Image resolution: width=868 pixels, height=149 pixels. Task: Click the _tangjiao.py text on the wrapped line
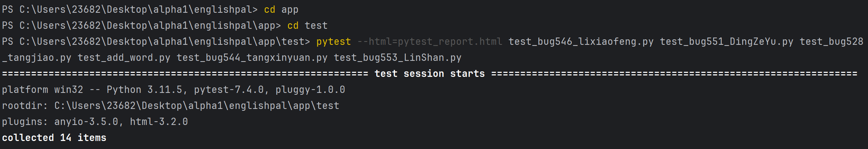pyautogui.click(x=37, y=58)
